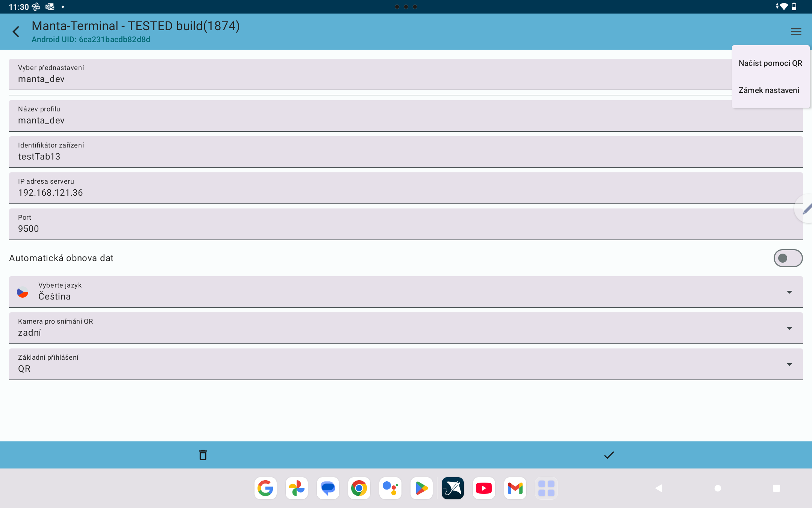Click the trash delete profile icon
The image size is (812, 508).
[203, 455]
